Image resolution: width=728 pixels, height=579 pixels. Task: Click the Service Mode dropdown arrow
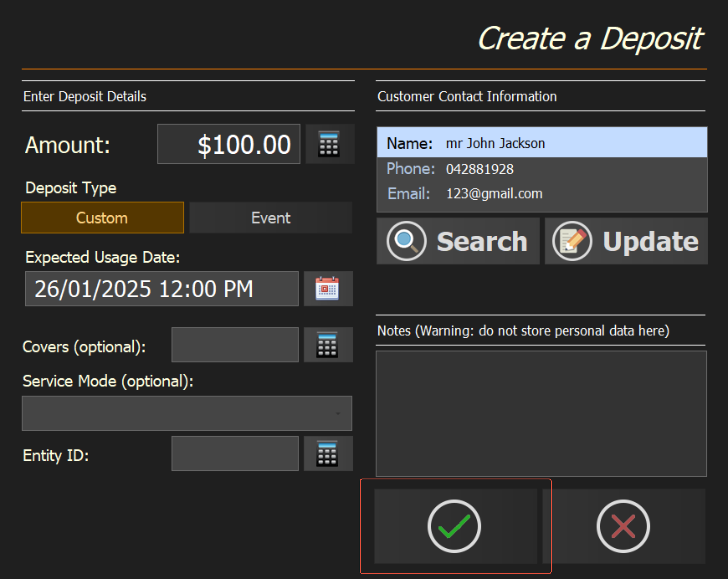338,413
